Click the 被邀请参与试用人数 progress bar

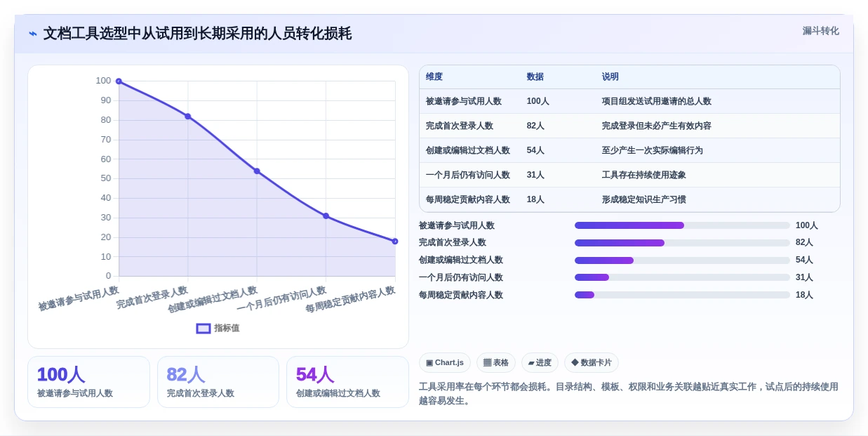(682, 225)
